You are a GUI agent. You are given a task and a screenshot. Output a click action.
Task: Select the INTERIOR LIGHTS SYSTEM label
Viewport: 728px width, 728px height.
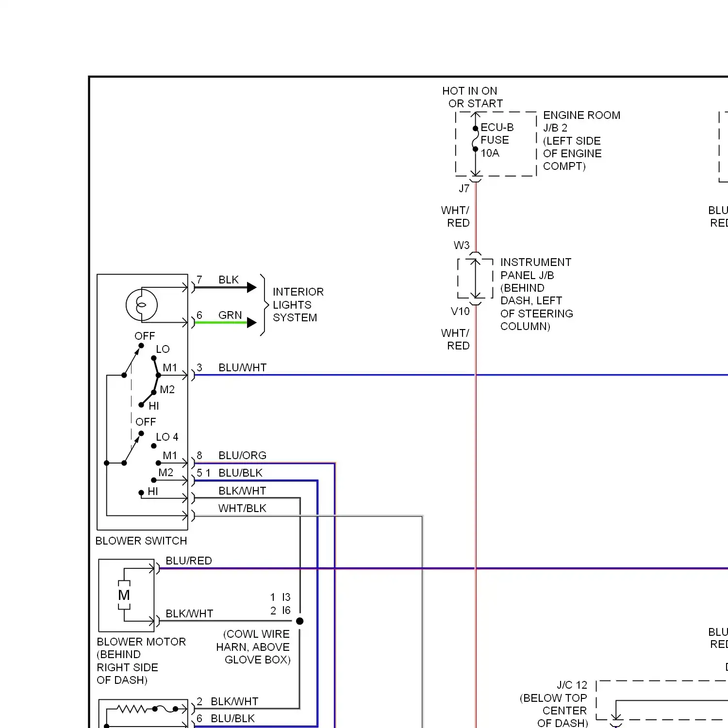click(x=298, y=305)
